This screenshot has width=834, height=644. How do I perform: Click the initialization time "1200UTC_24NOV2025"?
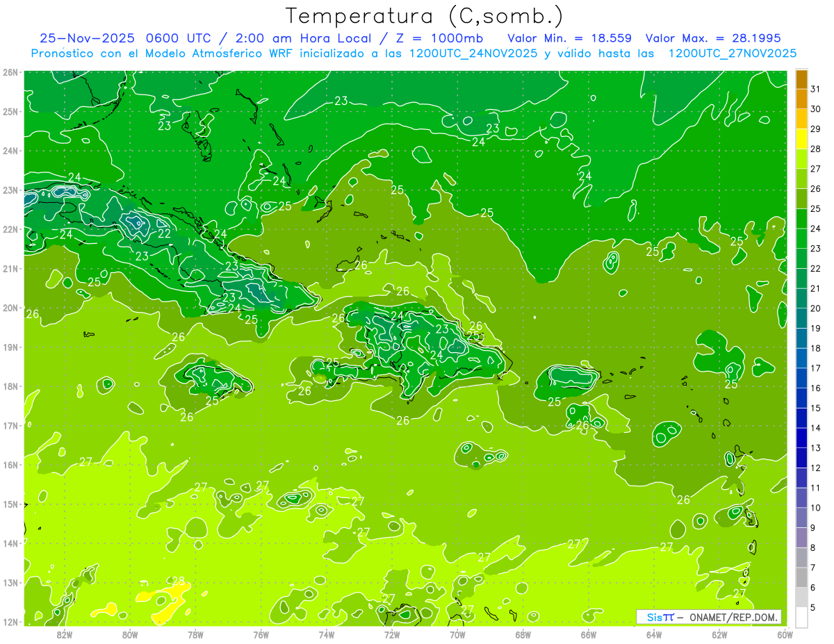point(470,53)
